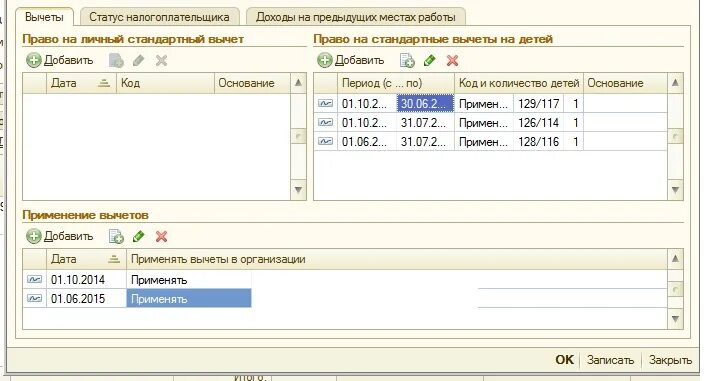Edit pencil icon in children's deductions toolbar
Image resolution: width=704 pixels, height=381 pixels.
(430, 61)
